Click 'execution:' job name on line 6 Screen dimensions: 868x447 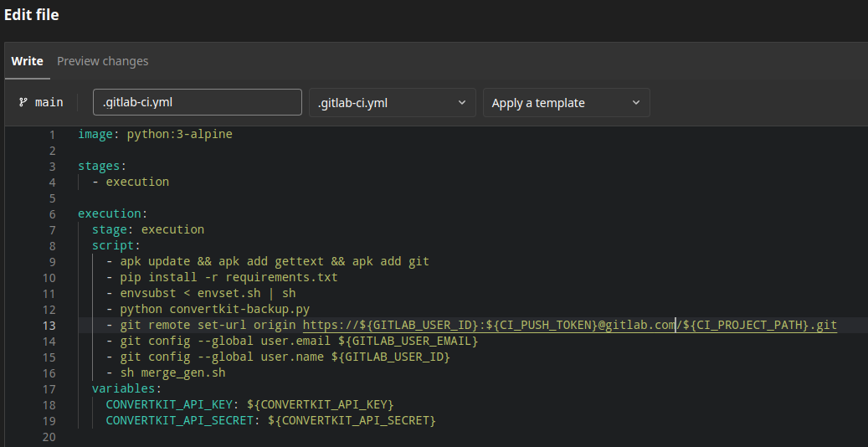click(113, 213)
